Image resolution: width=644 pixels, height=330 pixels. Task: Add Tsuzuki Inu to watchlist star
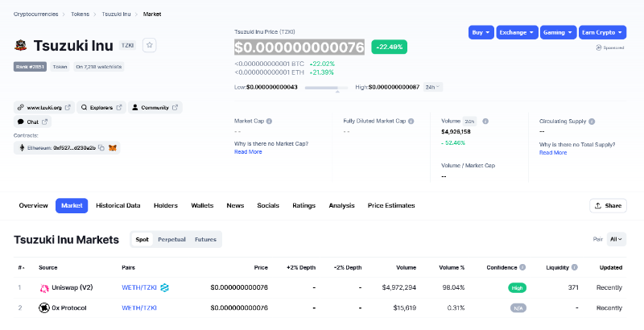150,45
